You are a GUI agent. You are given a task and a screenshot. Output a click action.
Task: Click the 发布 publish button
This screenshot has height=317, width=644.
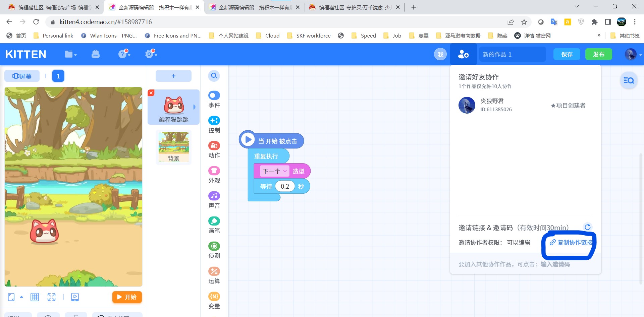pyautogui.click(x=598, y=54)
